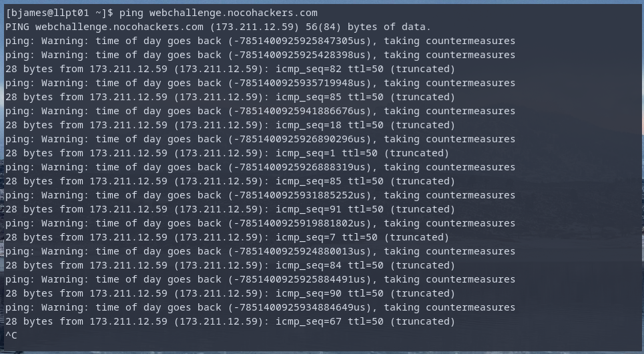
Task: Click the warning ending in 885252us
Action: 260,195
